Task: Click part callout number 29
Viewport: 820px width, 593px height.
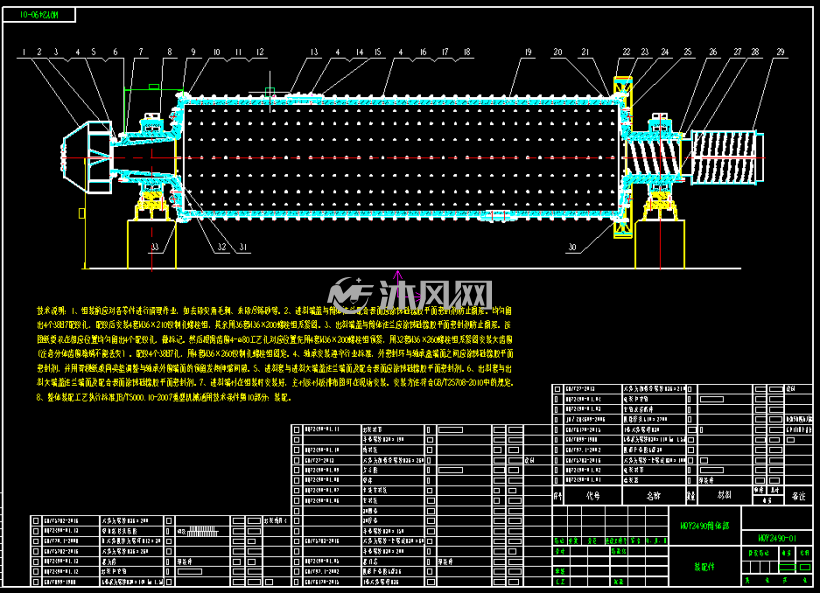Action: click(x=780, y=52)
